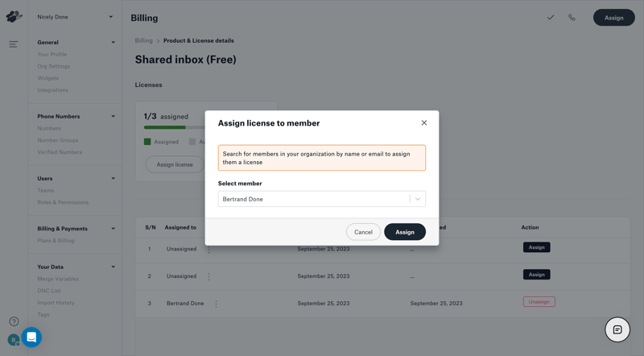Open three-dot menu beside Bertrand Done row

(216, 304)
